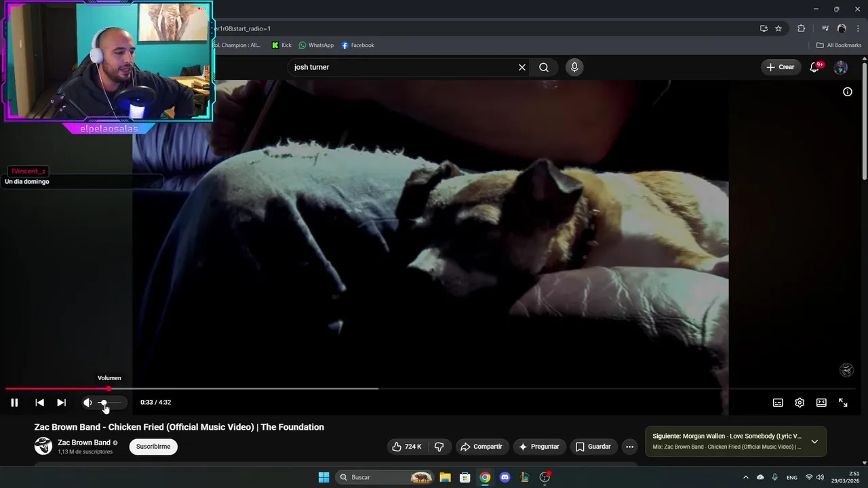Toggle subtitles on the video
This screenshot has width=868, height=488.
pyautogui.click(x=778, y=403)
